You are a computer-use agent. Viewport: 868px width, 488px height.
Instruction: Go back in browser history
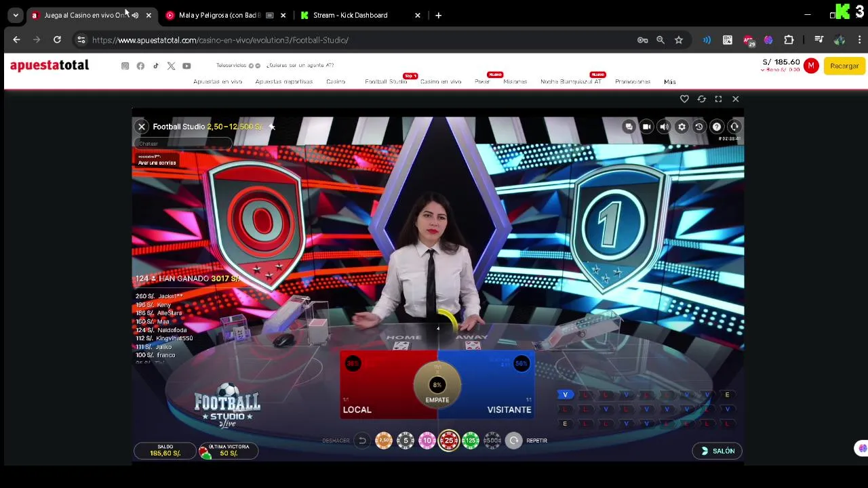pyautogui.click(x=16, y=40)
